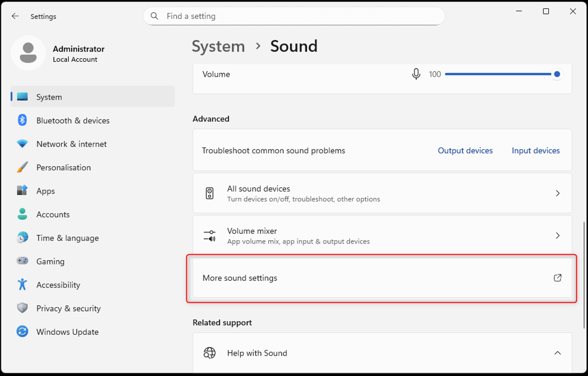588x376 pixels.
Task: Click the All sound devices speaker icon
Action: click(210, 194)
